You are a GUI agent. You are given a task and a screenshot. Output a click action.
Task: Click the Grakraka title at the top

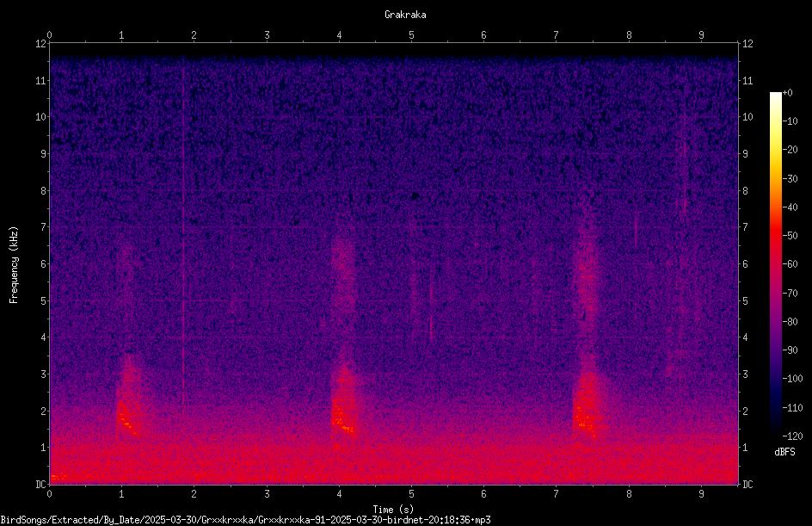(405, 15)
